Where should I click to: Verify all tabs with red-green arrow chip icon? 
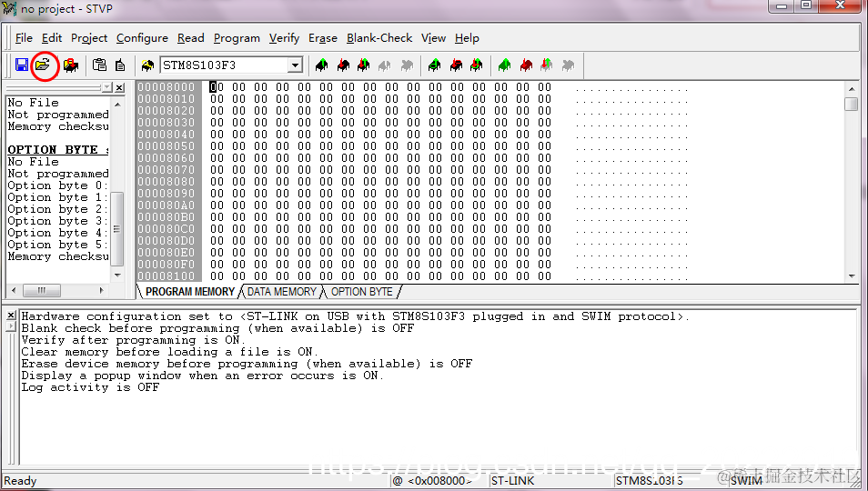click(x=547, y=65)
